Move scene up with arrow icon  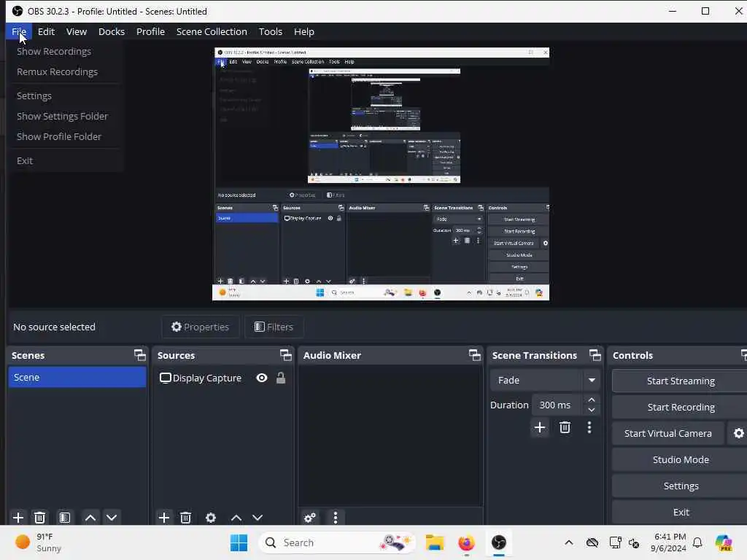click(x=90, y=517)
